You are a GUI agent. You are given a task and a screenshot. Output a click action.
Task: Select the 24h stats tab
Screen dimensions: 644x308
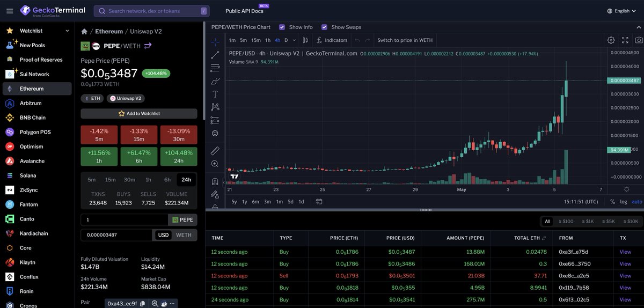click(x=186, y=180)
